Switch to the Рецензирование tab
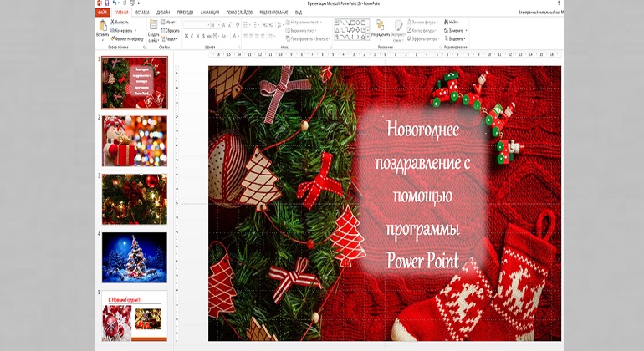 tap(274, 13)
